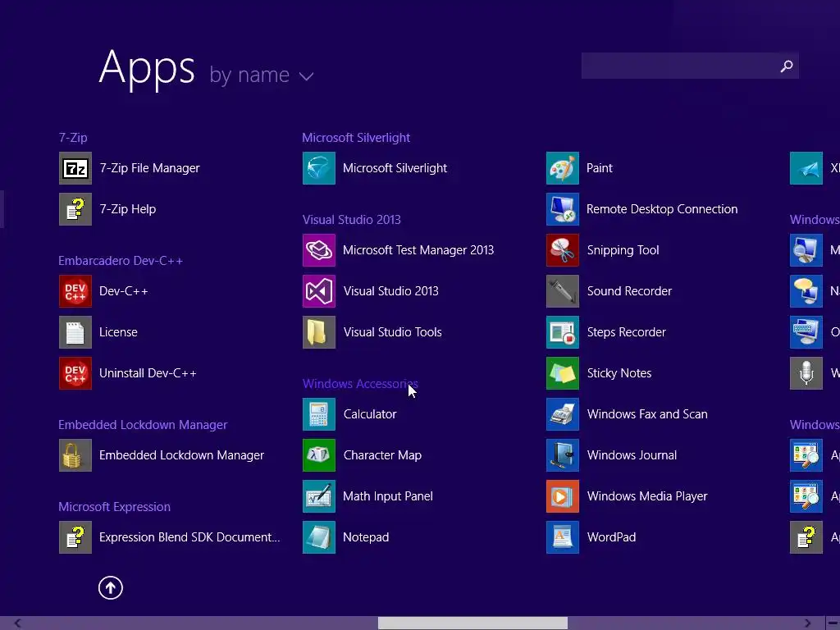Click the Embedded Lockdown Manager group heading
The height and width of the screenshot is (630, 840).
tap(143, 425)
